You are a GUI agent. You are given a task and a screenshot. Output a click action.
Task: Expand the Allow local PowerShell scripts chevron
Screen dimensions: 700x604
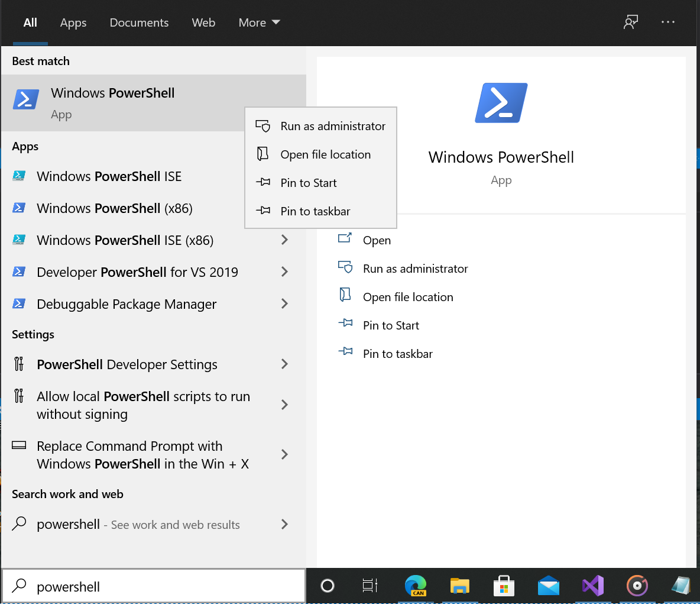pyautogui.click(x=284, y=405)
